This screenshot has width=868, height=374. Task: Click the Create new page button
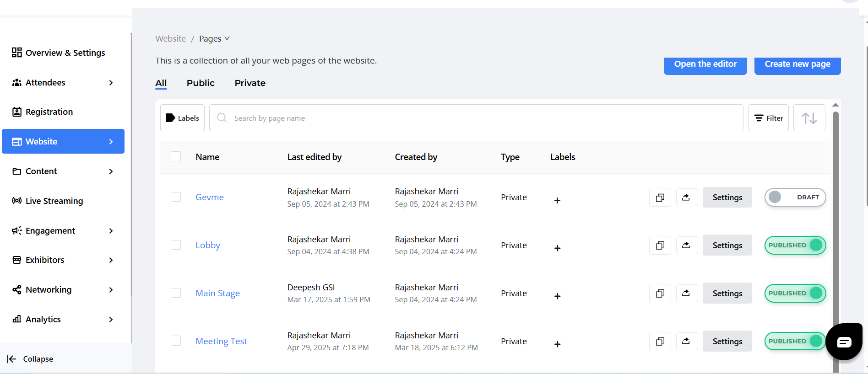797,65
